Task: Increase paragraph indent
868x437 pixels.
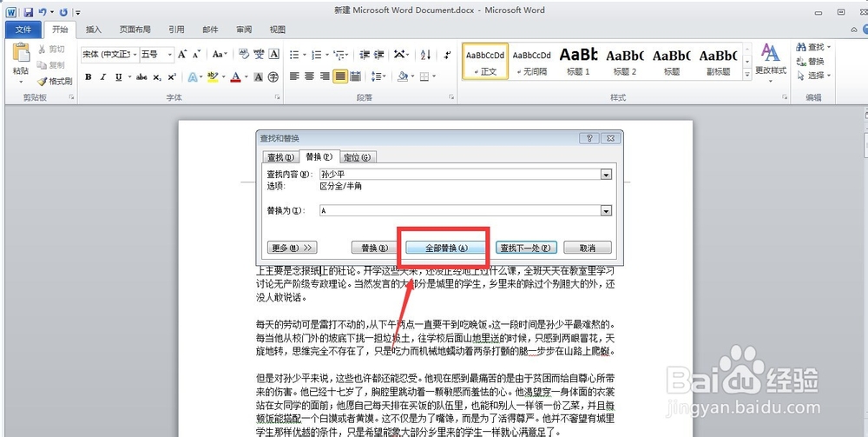Action: (379, 54)
